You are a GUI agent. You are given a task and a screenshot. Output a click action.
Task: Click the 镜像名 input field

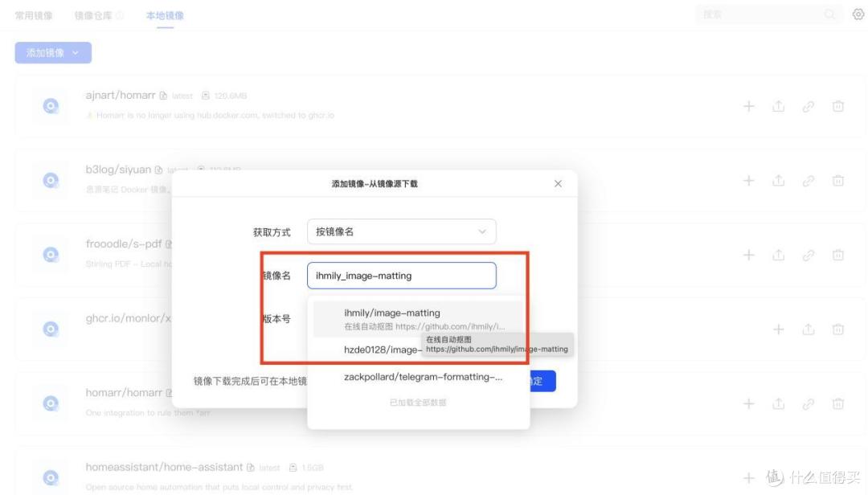coord(401,276)
